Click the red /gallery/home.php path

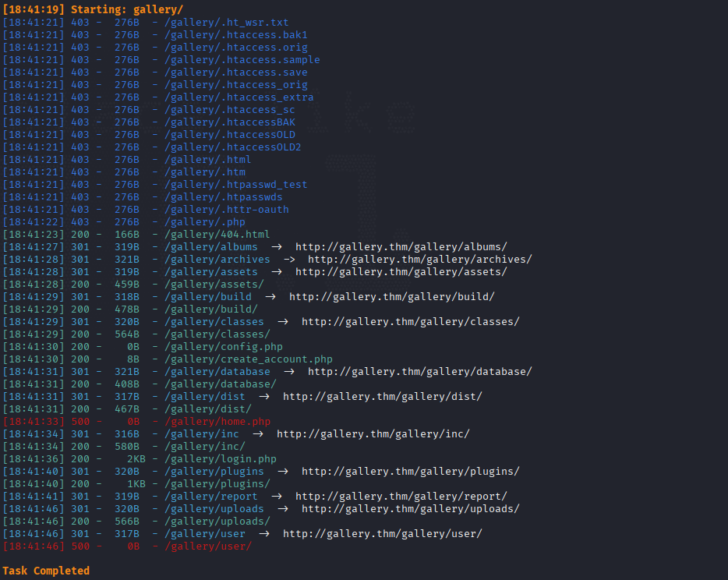coord(217,422)
